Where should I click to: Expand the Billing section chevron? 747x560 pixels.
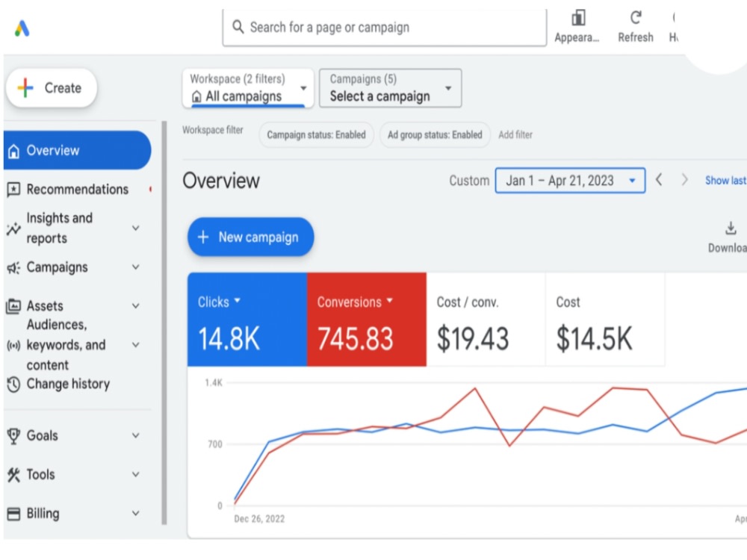point(136,514)
